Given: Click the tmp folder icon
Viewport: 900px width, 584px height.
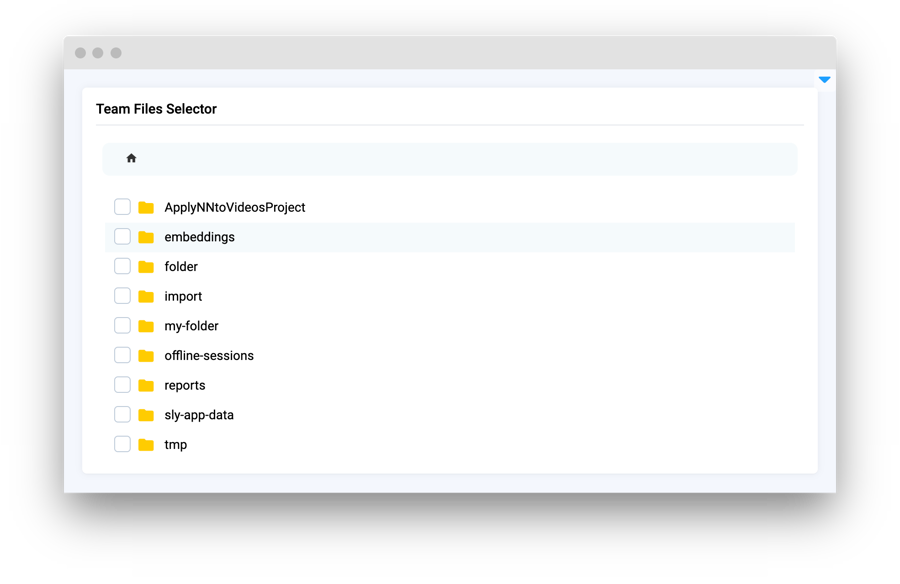Looking at the screenshot, I should [x=146, y=445].
